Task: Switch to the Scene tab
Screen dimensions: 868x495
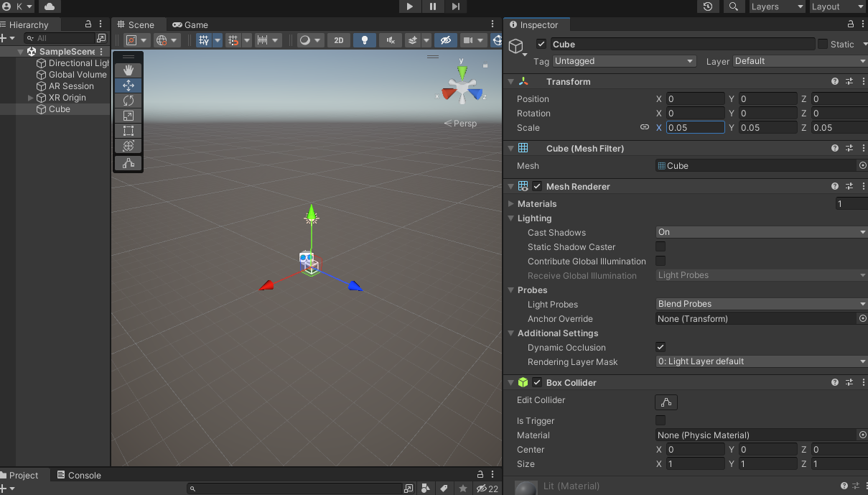Action: (136, 24)
